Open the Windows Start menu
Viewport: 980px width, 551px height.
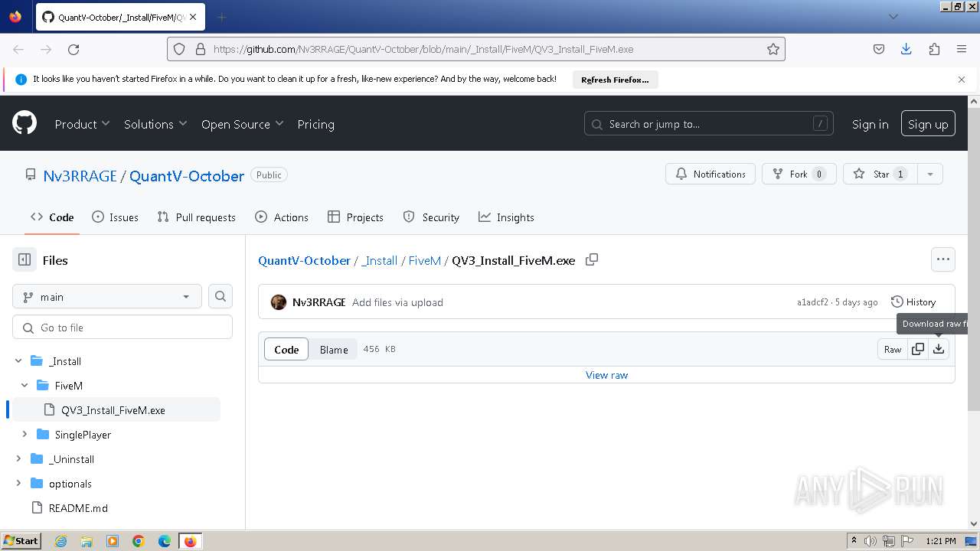21,541
